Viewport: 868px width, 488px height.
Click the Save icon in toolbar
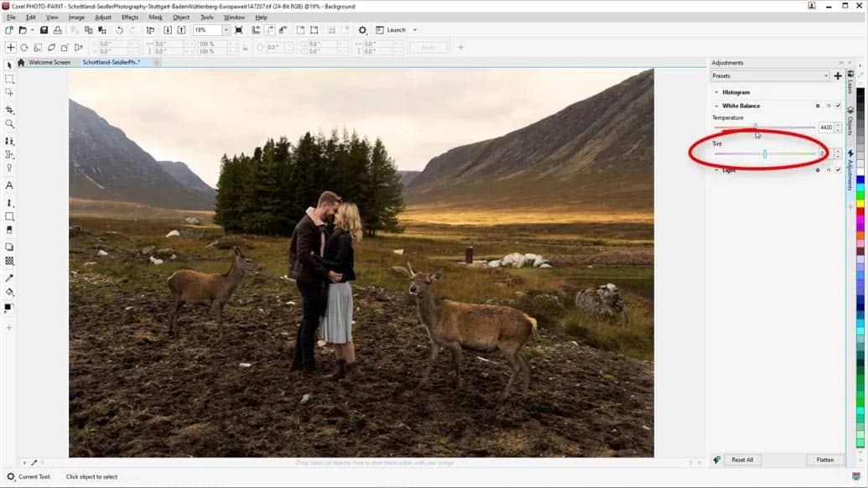tap(44, 30)
